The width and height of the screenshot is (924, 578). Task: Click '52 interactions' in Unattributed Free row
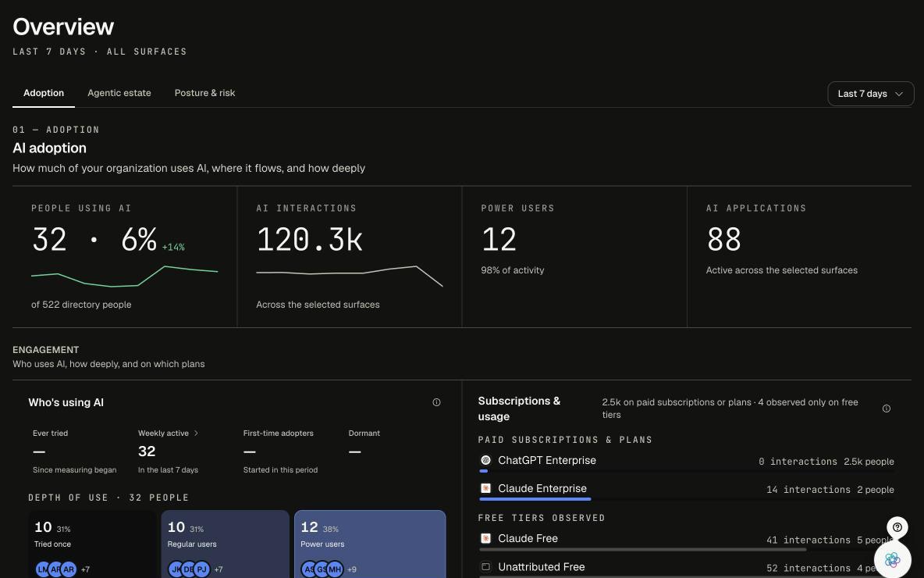coord(808,568)
